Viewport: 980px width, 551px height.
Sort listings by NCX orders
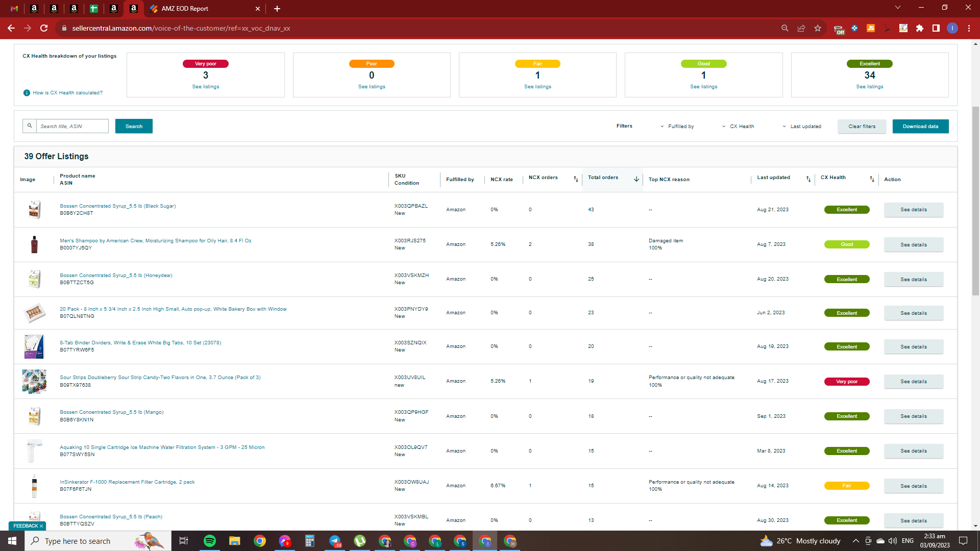pos(576,179)
